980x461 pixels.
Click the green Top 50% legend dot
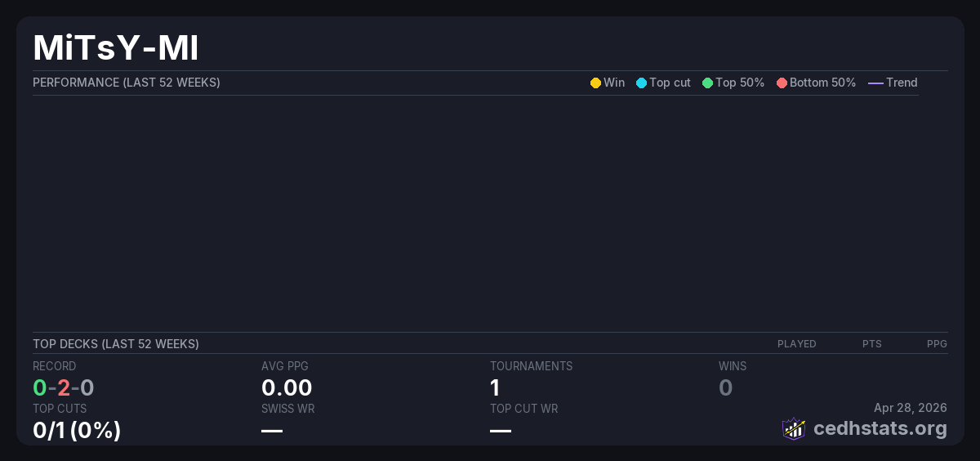pyautogui.click(x=707, y=83)
